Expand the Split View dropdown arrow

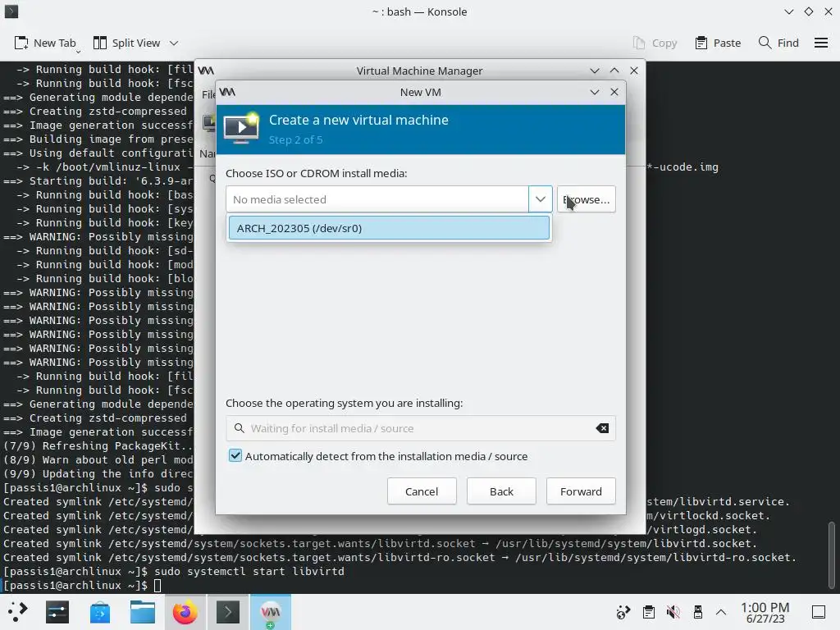pos(174,43)
